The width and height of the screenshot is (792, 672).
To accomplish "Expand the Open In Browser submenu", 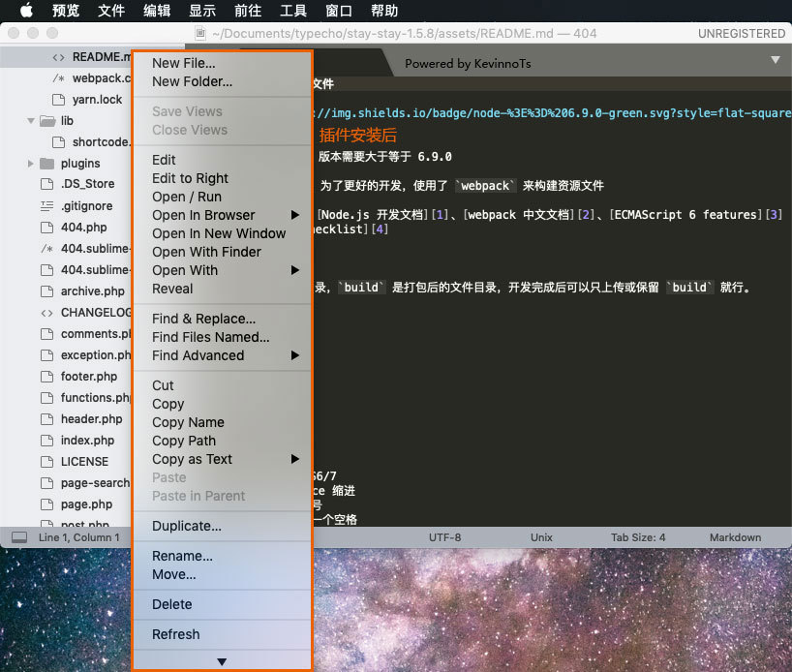I will tap(295, 215).
